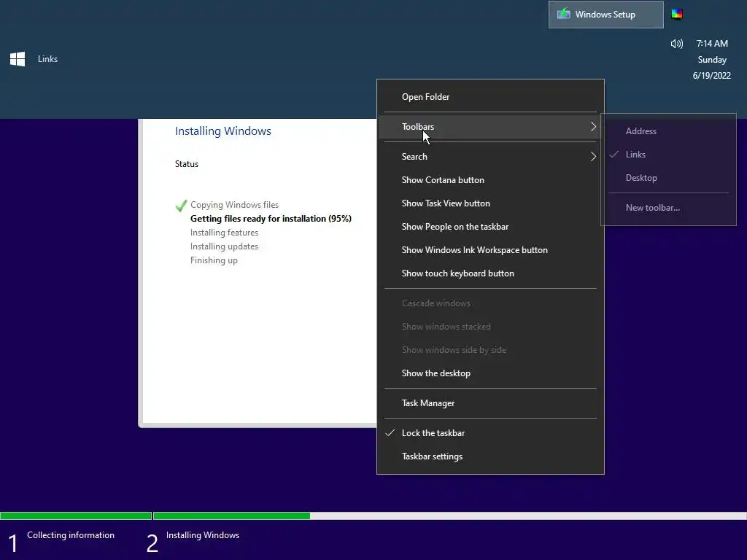Select Open Folder from the context menu
This screenshot has height=560, width=747.
pyautogui.click(x=490, y=97)
